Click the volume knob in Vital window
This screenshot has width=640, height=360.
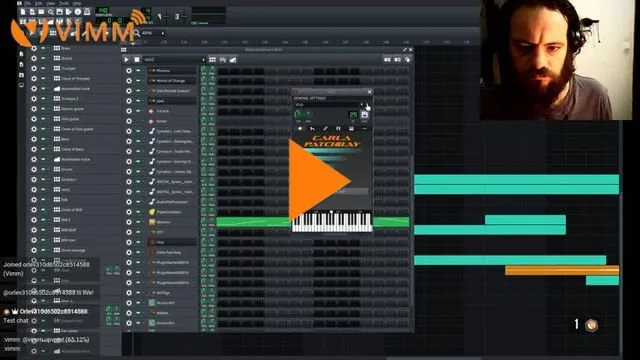click(x=299, y=115)
